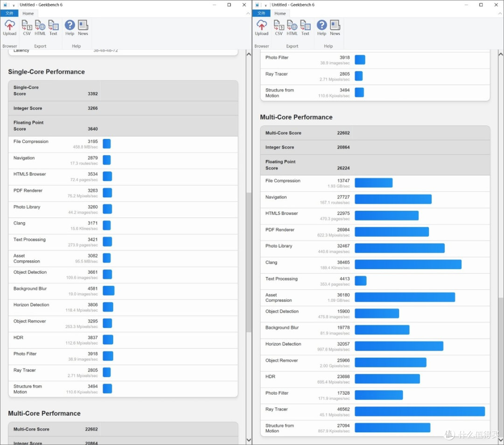Select Home tab in left window
This screenshot has height=445, width=504.
click(x=28, y=14)
